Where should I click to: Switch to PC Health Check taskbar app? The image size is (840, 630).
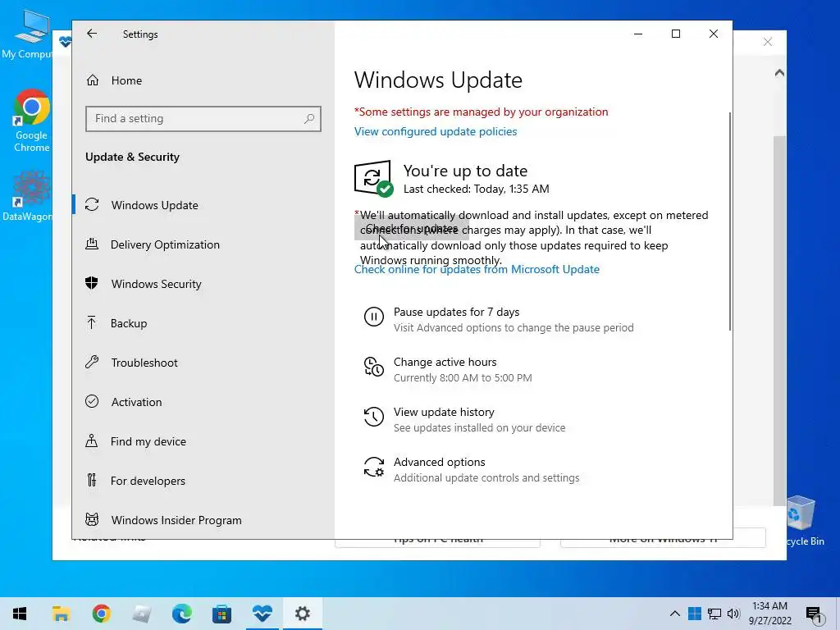pyautogui.click(x=262, y=614)
